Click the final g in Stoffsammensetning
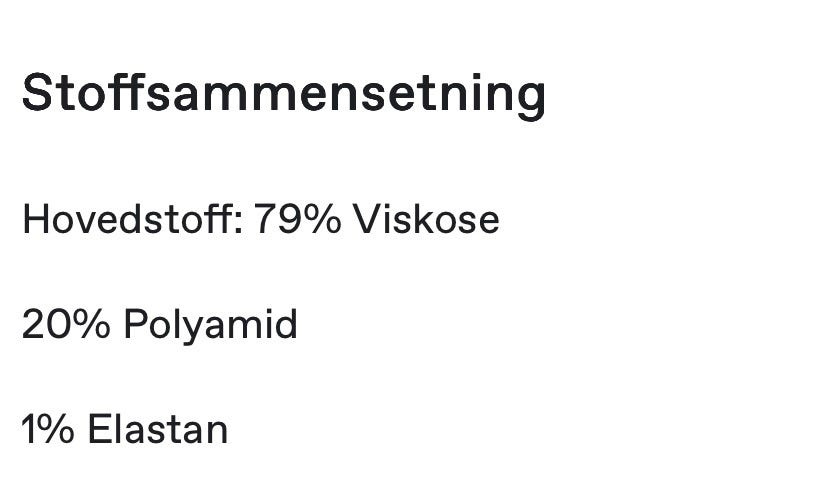 (530, 101)
